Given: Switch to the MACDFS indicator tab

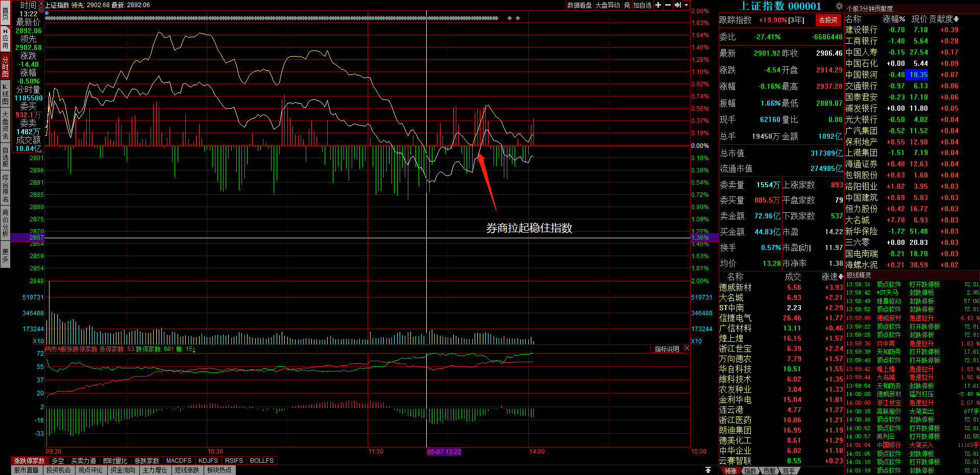Looking at the screenshot, I should point(179,461).
